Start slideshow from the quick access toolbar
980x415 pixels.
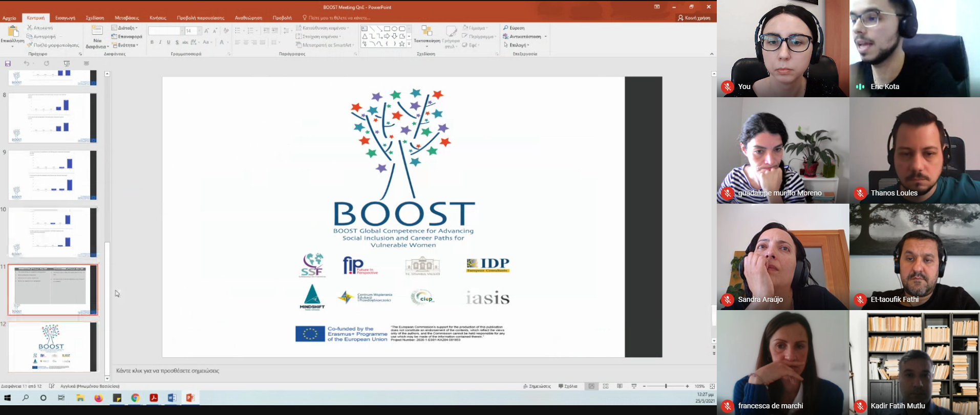pos(67,63)
